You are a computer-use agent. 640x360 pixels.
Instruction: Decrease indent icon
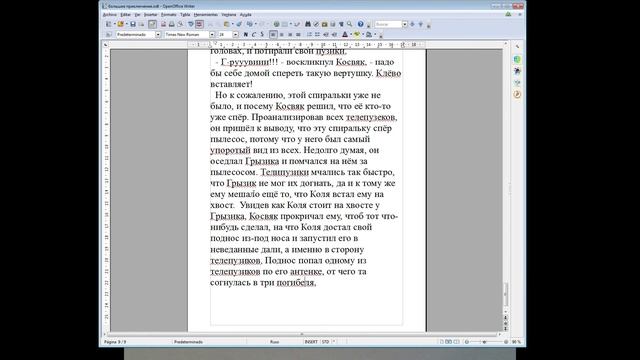click(326, 35)
